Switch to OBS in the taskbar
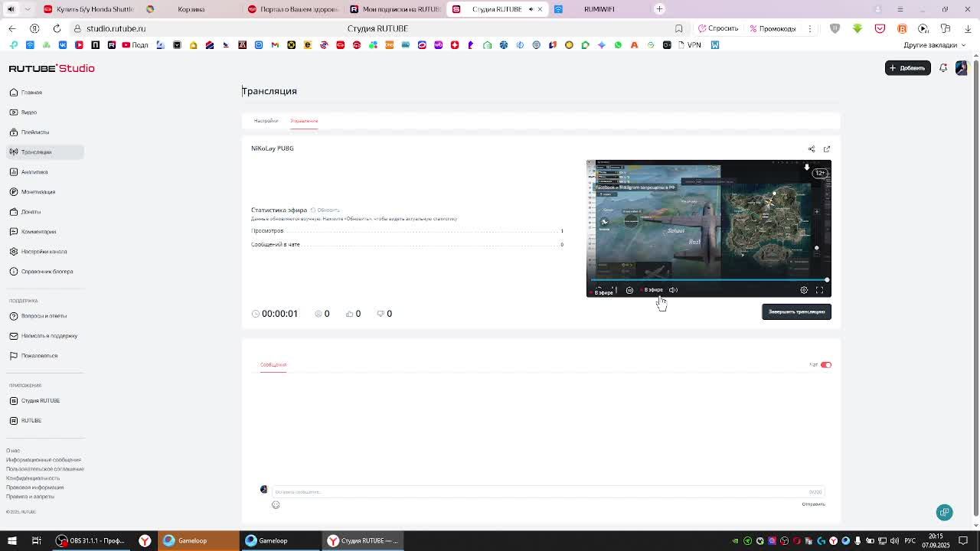 point(90,541)
